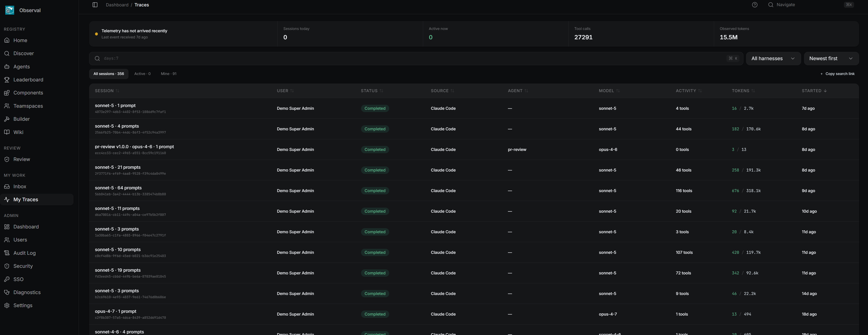868x335 pixels.
Task: Click the Audit Log icon
Action: pyautogui.click(x=7, y=253)
